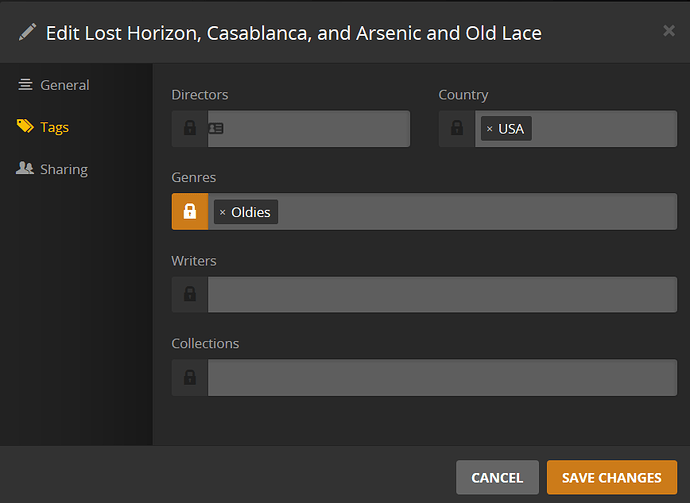Click inside the Directors input field
The image size is (690, 503).
(320, 129)
